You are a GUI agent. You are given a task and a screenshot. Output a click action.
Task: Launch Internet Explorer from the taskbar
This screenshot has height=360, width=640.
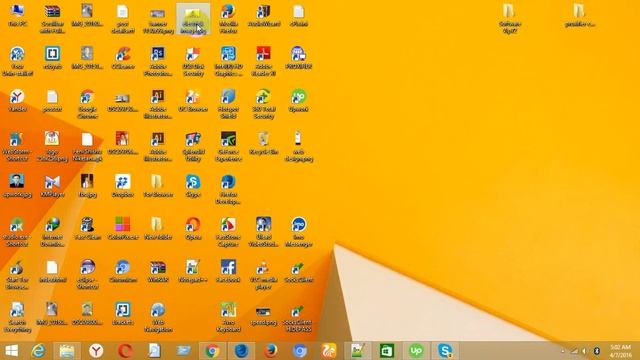[x=38, y=351]
